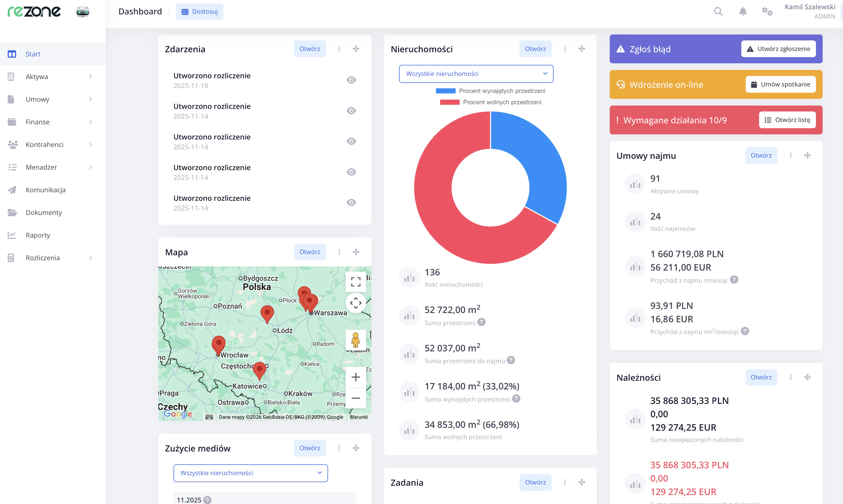Screen dimensions: 843x504
Task: Click help icon beside Przychód z najmu /miesiąc
Action: coord(734,280)
